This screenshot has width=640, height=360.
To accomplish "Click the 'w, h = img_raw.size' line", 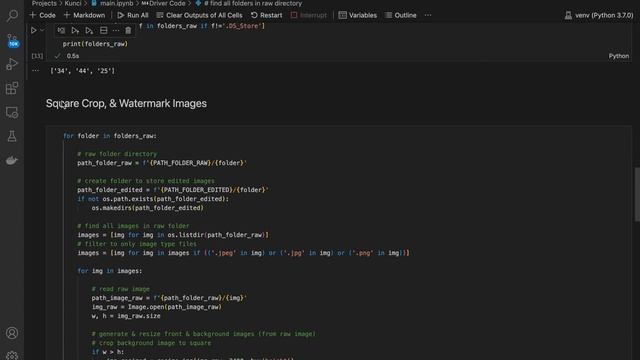I will click(x=126, y=316).
